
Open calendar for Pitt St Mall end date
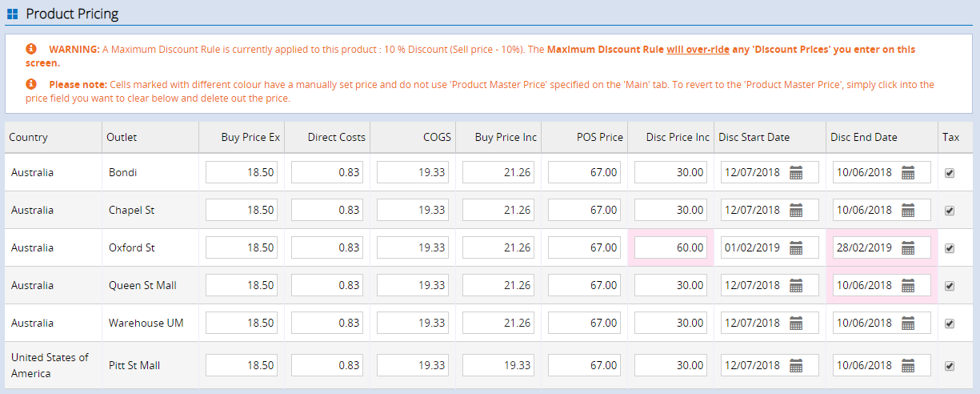[908, 365]
